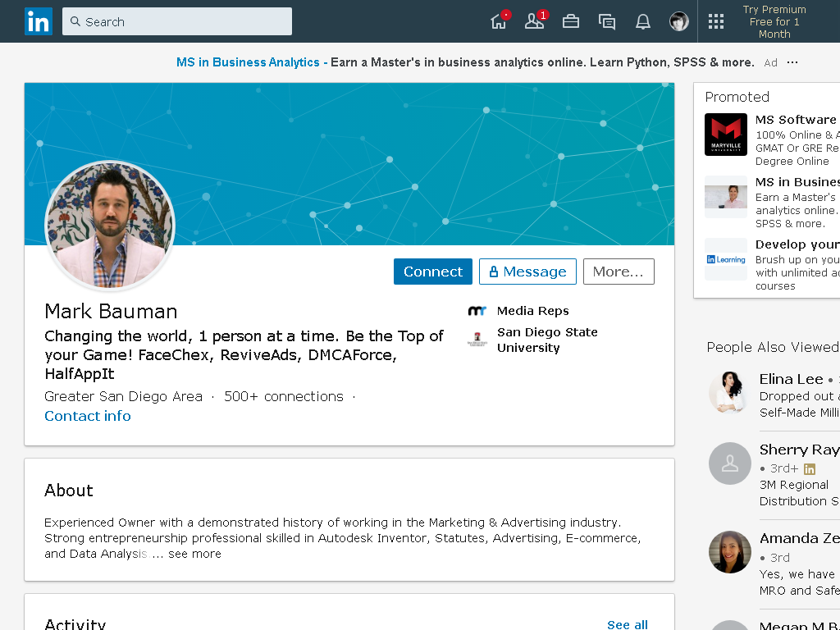
Task: Click the Connect button
Action: coord(433,272)
